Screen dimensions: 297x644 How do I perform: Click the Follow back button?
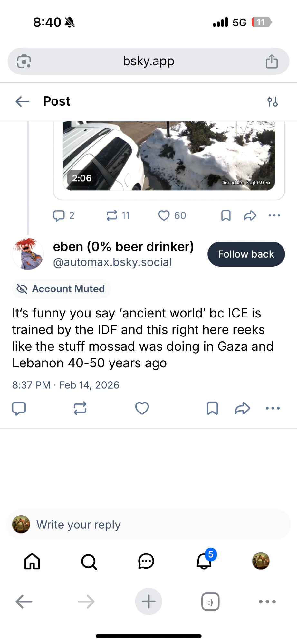(x=246, y=254)
